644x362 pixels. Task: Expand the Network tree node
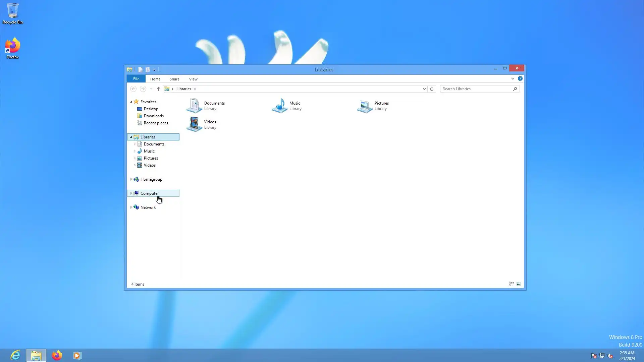coord(131,207)
